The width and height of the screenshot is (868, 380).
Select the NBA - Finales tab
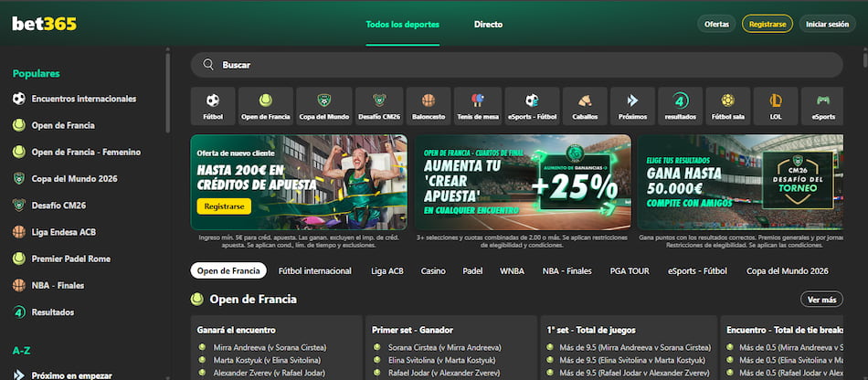566,270
